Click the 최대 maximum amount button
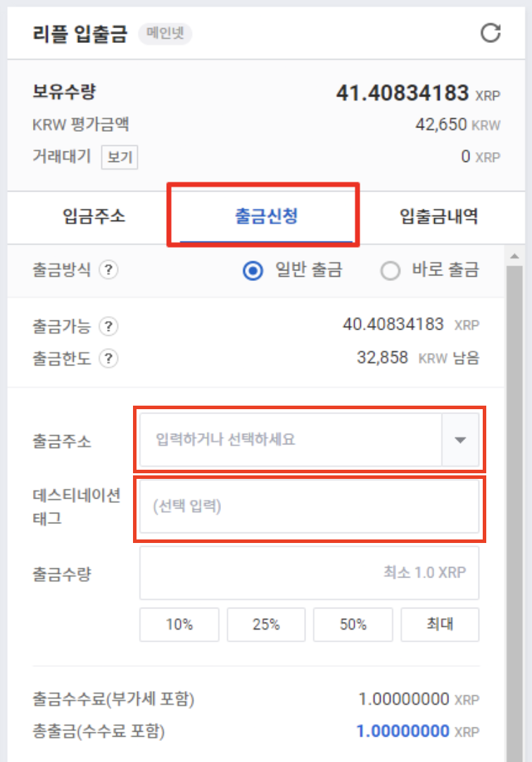 point(440,624)
